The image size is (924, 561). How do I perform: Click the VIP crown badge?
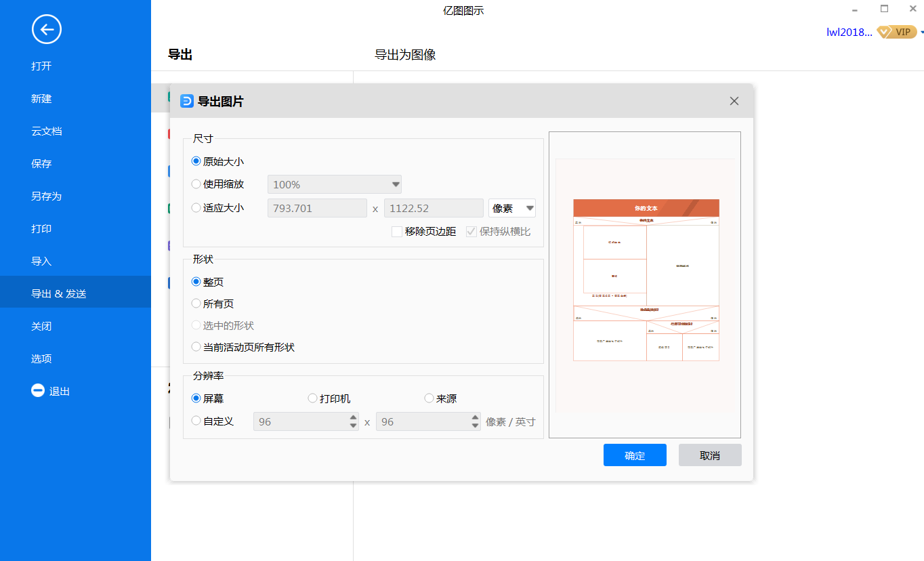[x=897, y=32]
